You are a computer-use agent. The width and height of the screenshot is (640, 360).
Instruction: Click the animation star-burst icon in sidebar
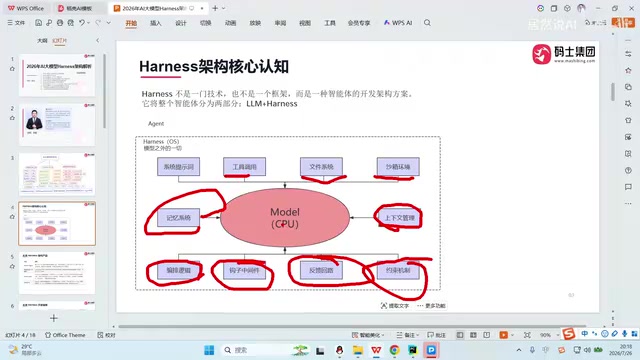tap(628, 104)
